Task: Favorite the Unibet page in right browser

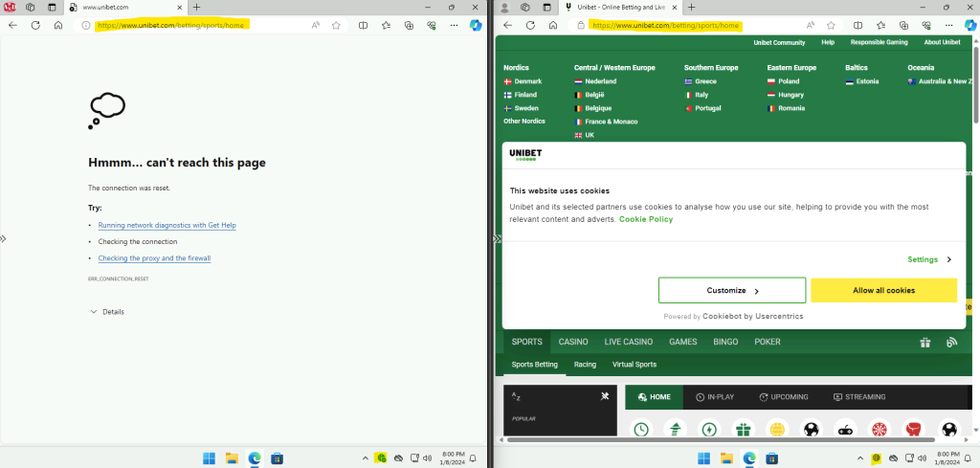Action: click(831, 26)
